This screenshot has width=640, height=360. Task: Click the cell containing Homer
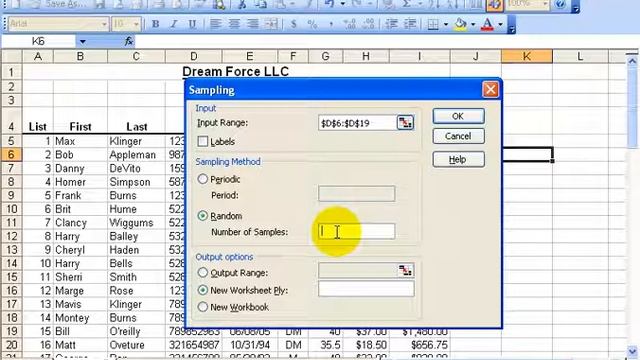[x=80, y=182]
